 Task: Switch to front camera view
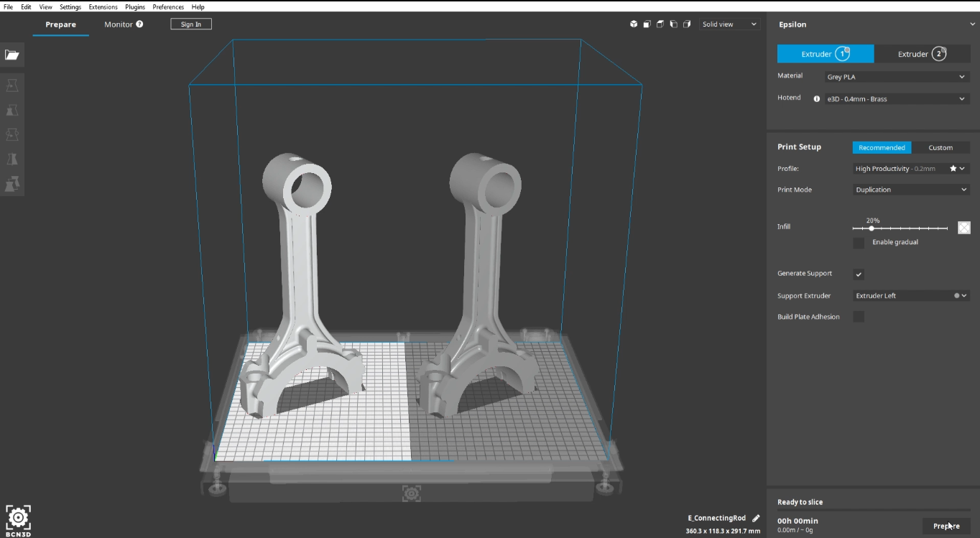pyautogui.click(x=647, y=24)
